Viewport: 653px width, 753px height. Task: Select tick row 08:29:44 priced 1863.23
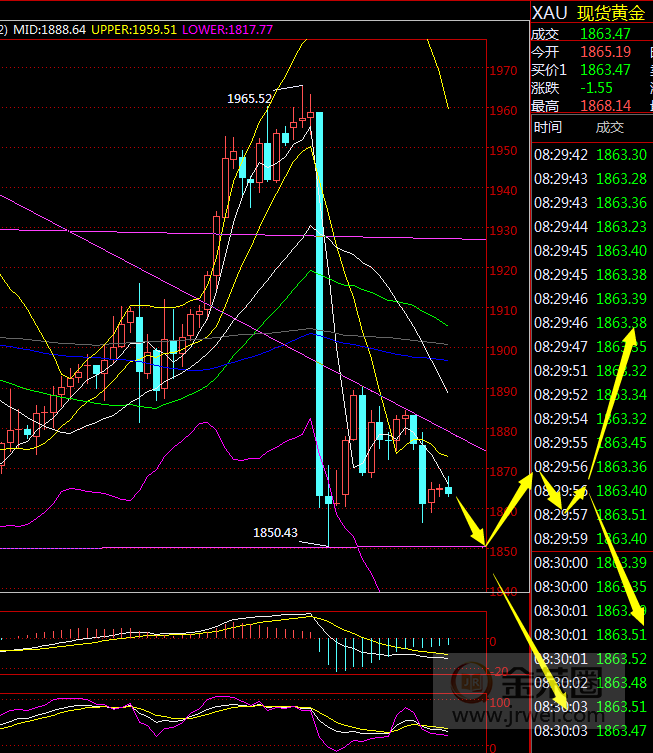tap(591, 227)
